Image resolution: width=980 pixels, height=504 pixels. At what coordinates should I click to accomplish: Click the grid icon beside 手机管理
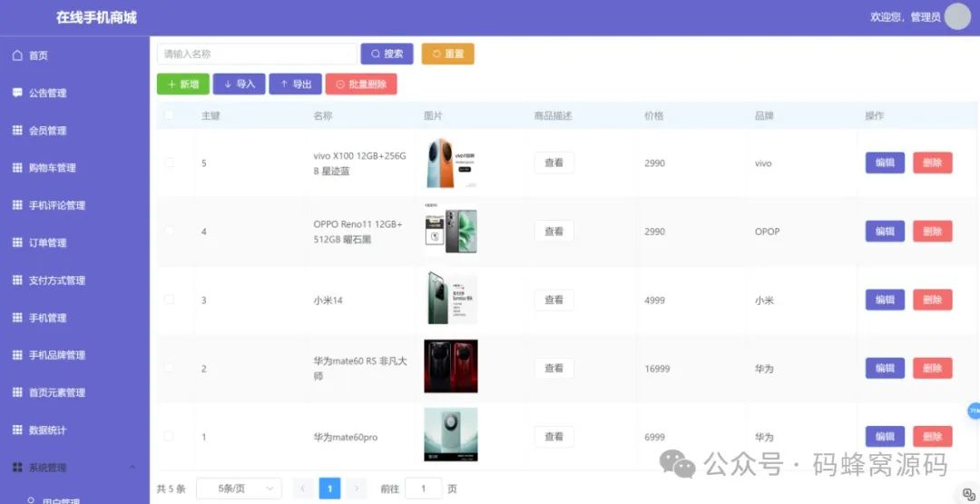(17, 318)
